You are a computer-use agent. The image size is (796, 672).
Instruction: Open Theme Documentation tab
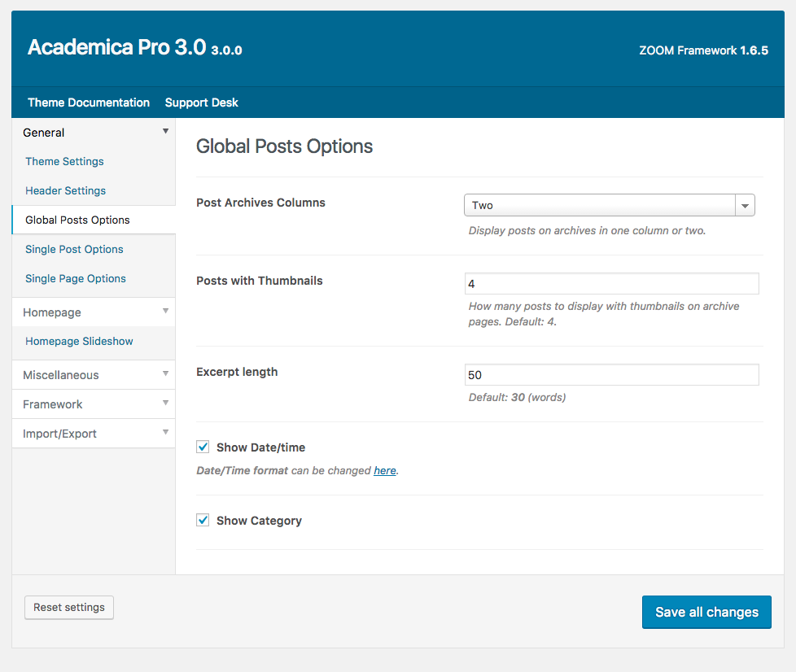(89, 103)
